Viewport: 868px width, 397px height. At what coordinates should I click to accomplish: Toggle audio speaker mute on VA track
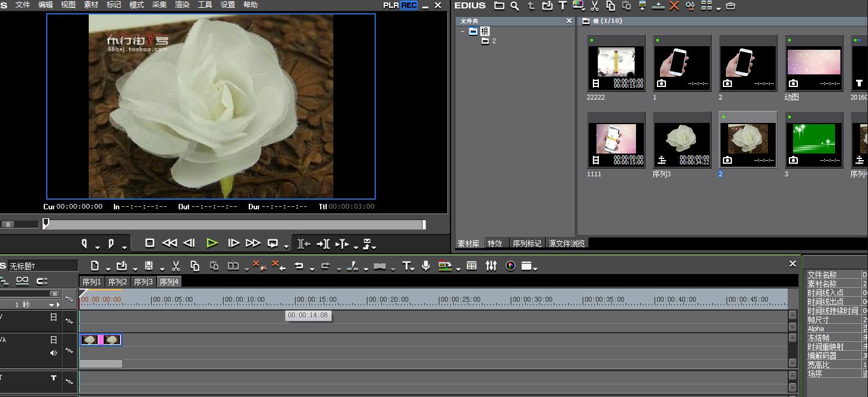[x=53, y=353]
